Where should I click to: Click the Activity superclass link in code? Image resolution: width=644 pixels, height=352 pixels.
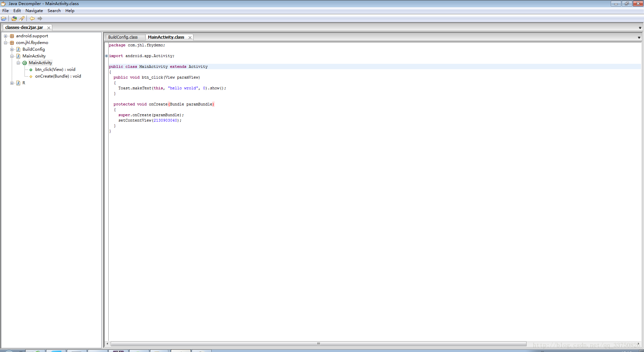(x=198, y=67)
